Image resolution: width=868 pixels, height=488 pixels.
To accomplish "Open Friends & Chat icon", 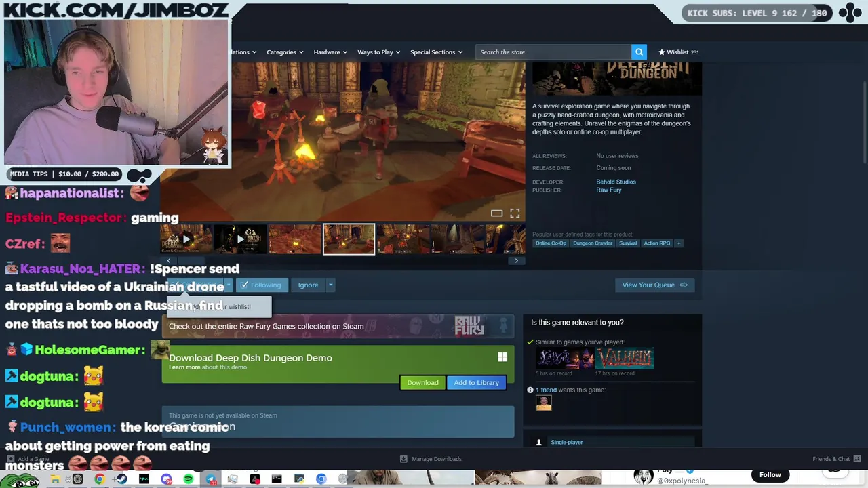I will [857, 459].
